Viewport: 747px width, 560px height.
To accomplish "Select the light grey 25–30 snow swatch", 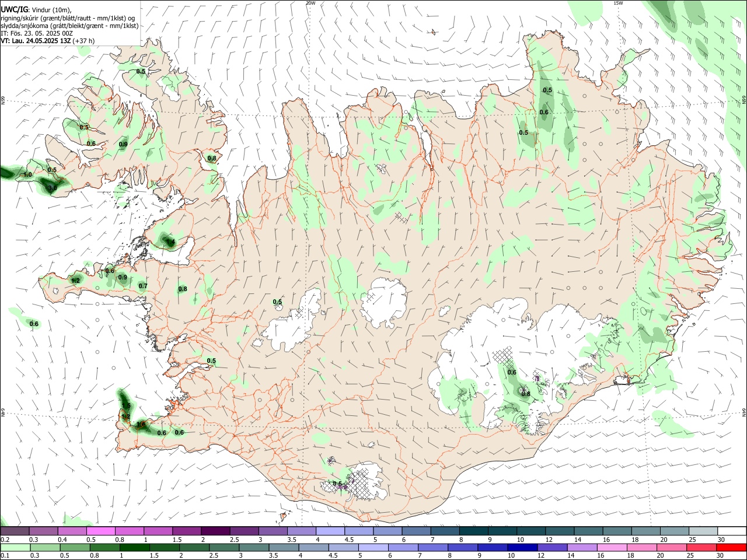I will (703, 531).
